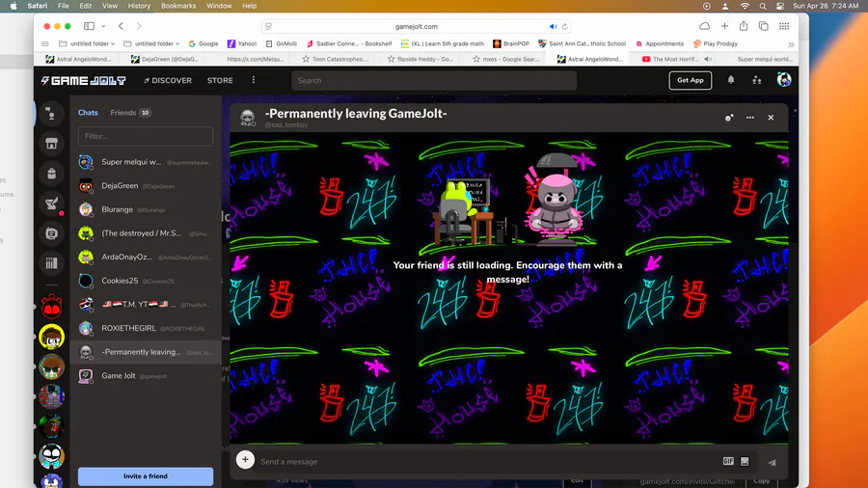Focus the Send a message field
This screenshot has height=488, width=868.
coord(487,461)
